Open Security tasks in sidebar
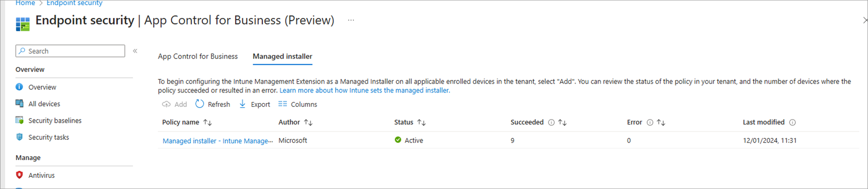Viewport: 868px width, 189px height. click(49, 137)
